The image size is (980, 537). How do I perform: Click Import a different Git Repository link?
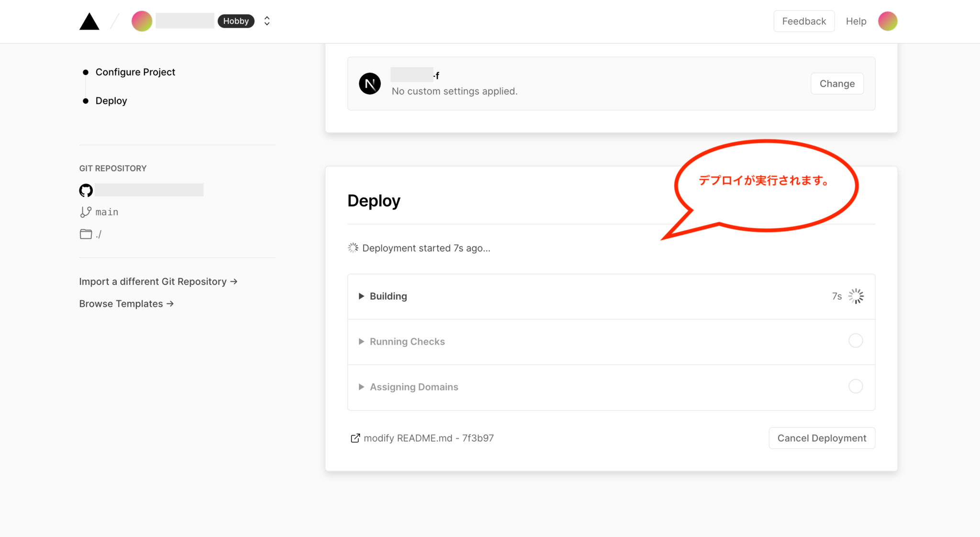158,281
